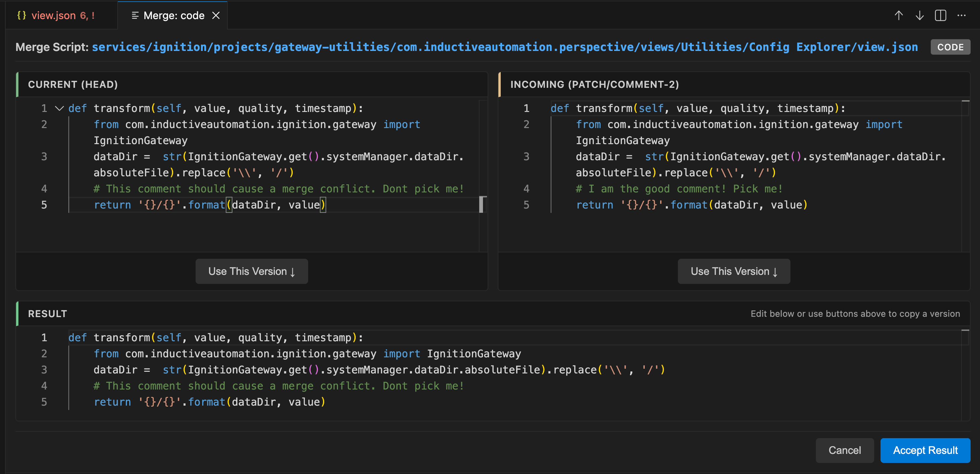
Task: Use the CURRENT (HEAD) version
Action: point(252,272)
